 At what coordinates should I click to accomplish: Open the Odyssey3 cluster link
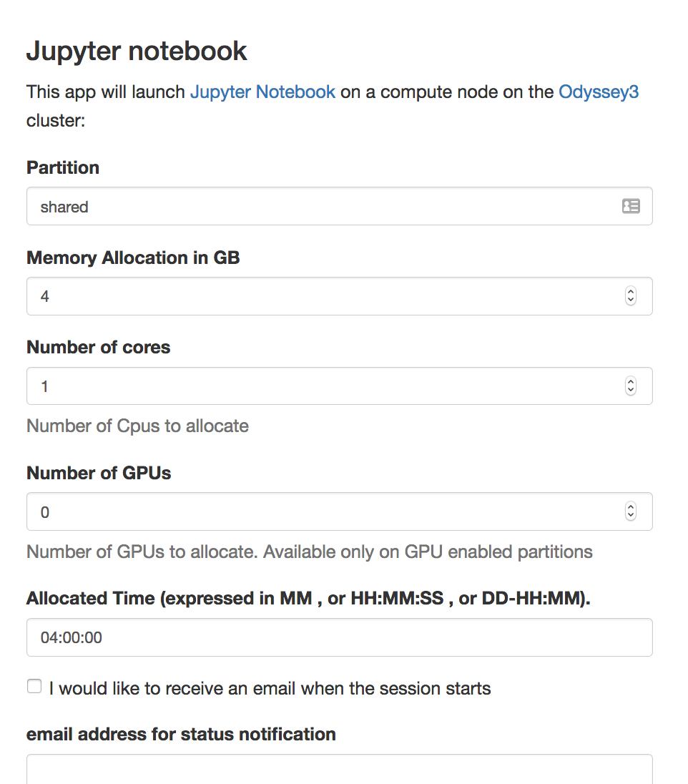pyautogui.click(x=599, y=92)
